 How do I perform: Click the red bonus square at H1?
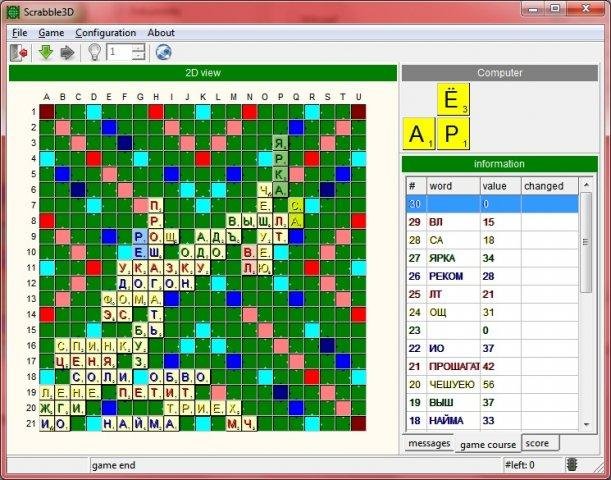pos(156,112)
